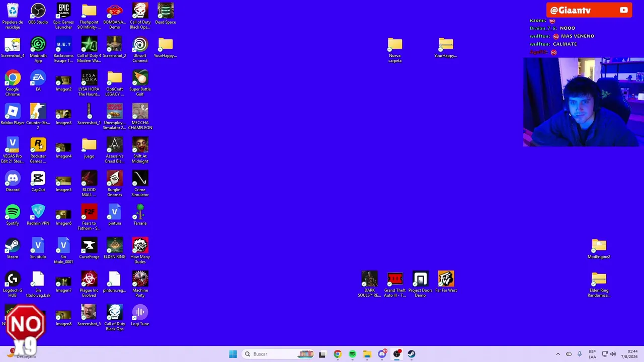Select the Nueva carpeta folder

click(x=395, y=50)
